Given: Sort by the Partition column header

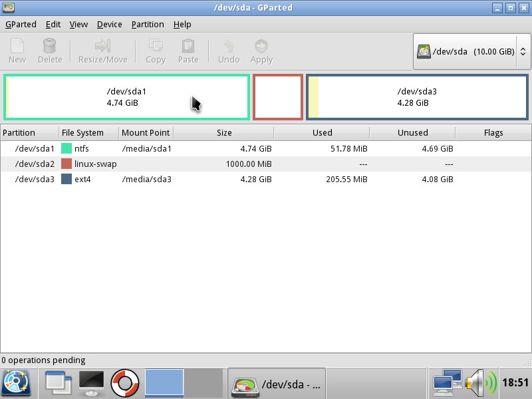Looking at the screenshot, I should tap(29, 132).
